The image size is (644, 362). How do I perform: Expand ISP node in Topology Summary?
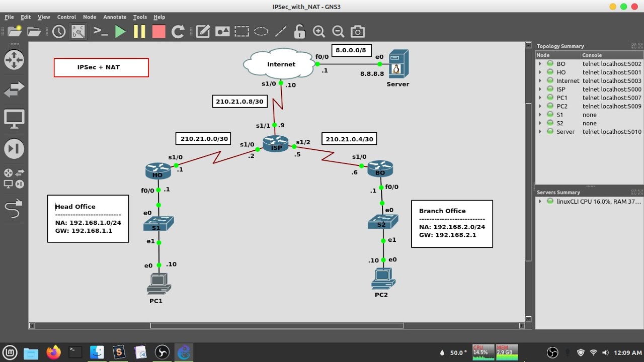pyautogui.click(x=540, y=89)
